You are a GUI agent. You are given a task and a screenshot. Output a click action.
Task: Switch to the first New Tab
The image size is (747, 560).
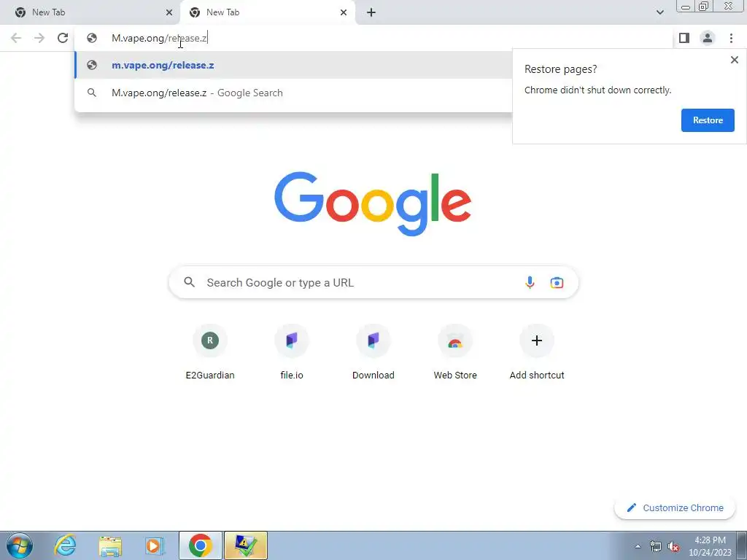[90, 12]
